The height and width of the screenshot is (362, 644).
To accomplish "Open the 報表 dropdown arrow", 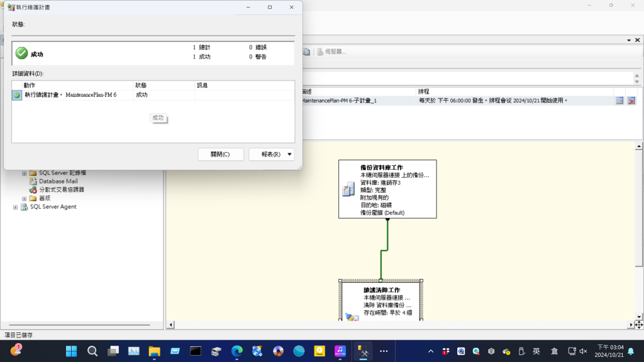I will coord(289,154).
